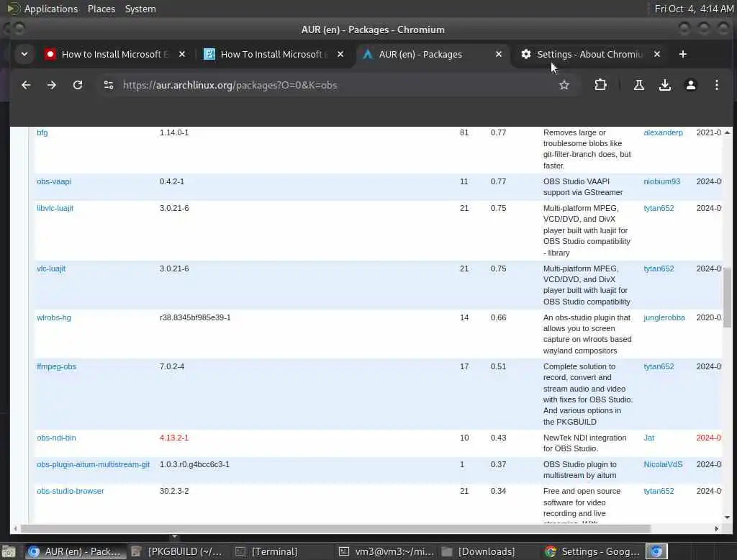The width and height of the screenshot is (737, 560).
Task: Open the System menu
Action: (140, 9)
